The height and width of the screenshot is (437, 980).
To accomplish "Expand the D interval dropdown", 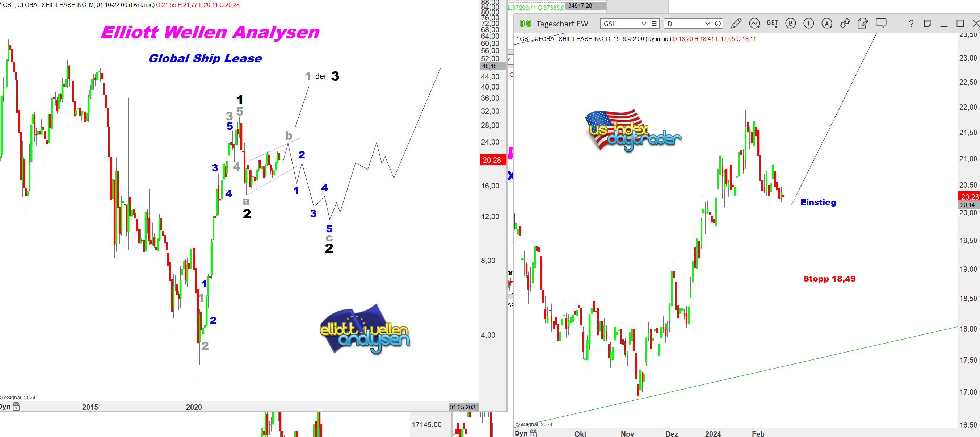I will coord(707,24).
